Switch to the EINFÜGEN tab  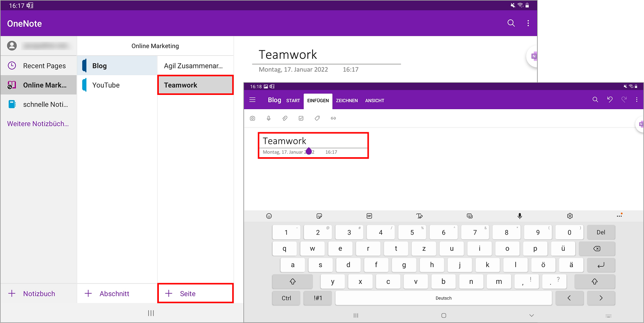coord(318,101)
